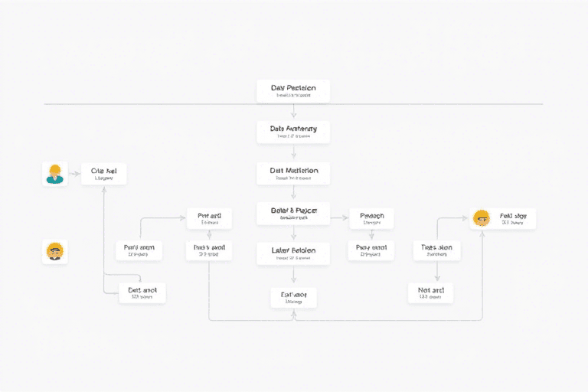This screenshot has width=588, height=392.
Task: Select the Day Pastelen node at top
Action: (293, 91)
